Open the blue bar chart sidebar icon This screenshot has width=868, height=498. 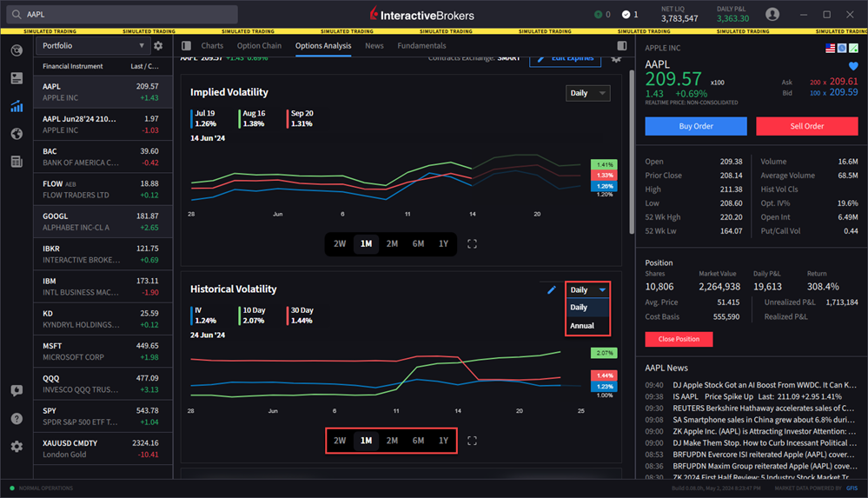click(17, 106)
